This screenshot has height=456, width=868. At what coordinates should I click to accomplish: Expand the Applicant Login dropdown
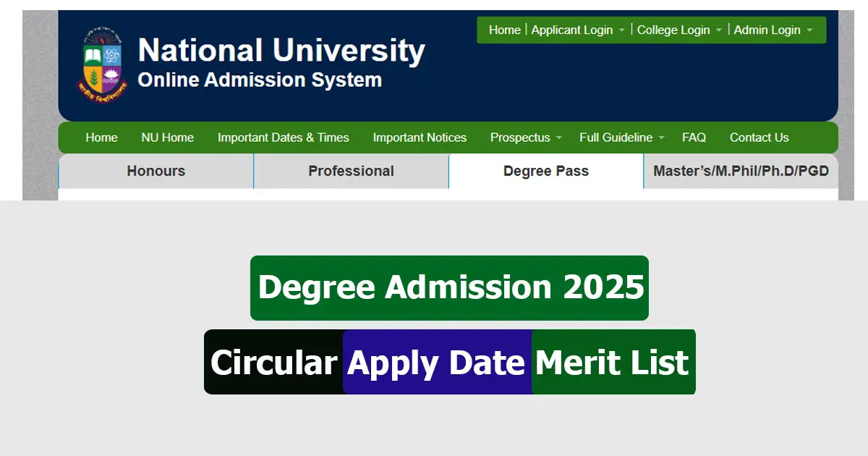(576, 30)
